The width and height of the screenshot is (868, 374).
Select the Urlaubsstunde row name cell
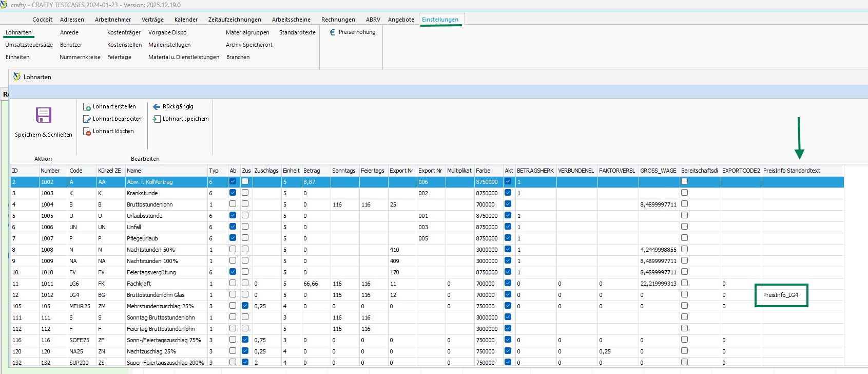pyautogui.click(x=145, y=216)
